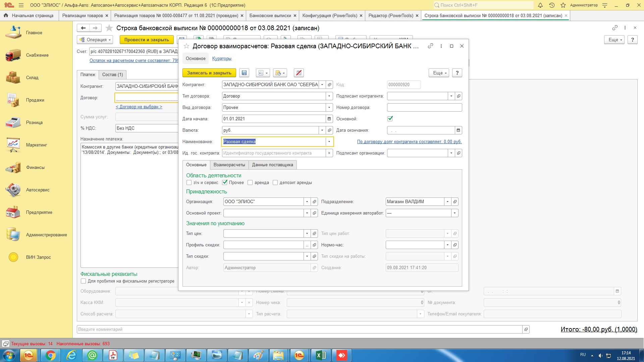644x362 pixels.
Task: Open the Операция dropdown button
Action: [95, 40]
